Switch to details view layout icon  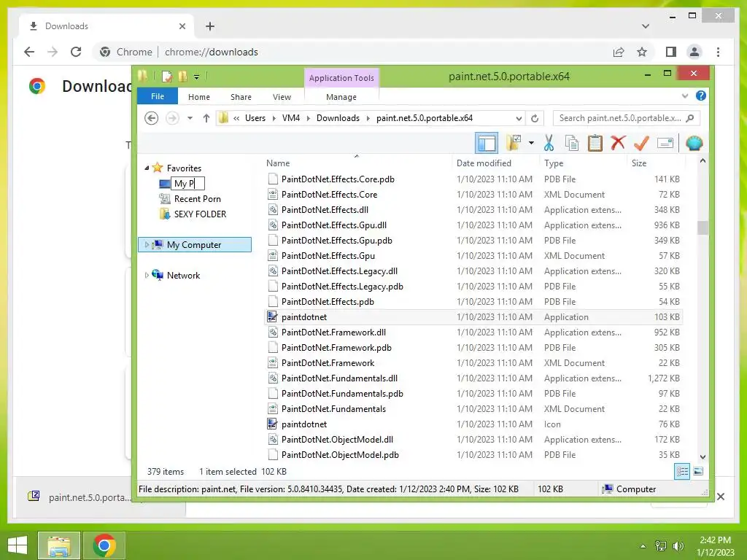(682, 472)
